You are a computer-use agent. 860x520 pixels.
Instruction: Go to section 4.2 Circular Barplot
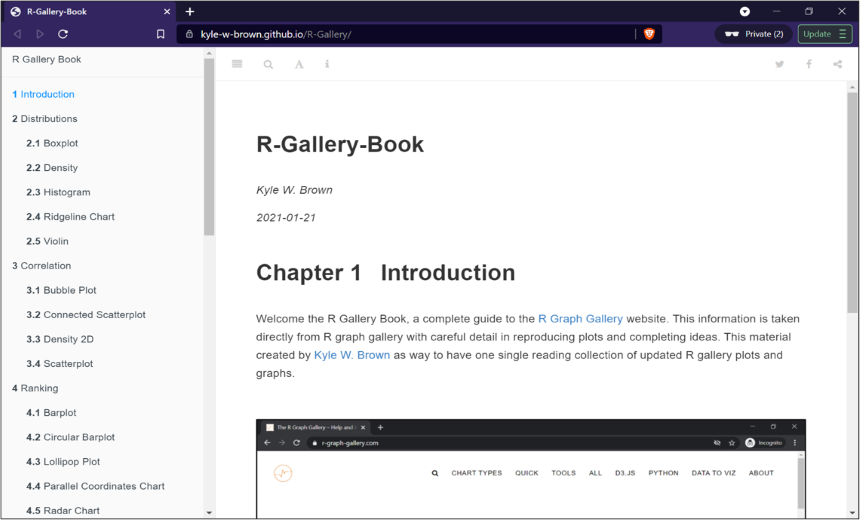click(70, 437)
